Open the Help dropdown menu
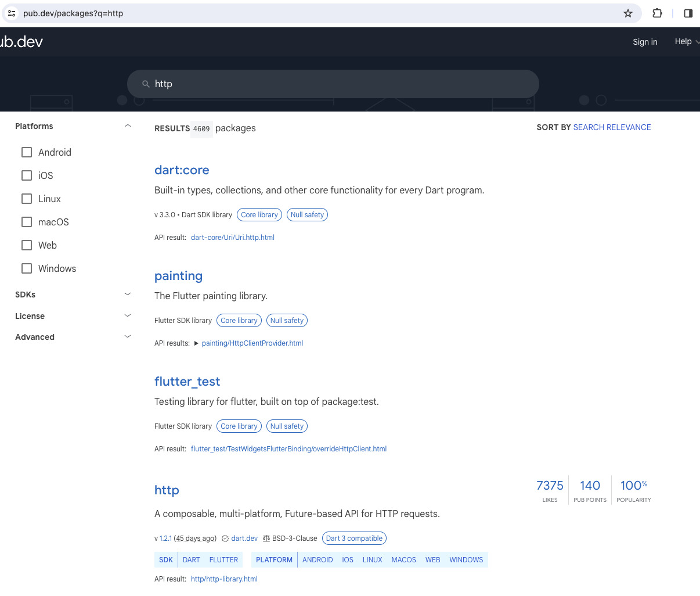 687,41
